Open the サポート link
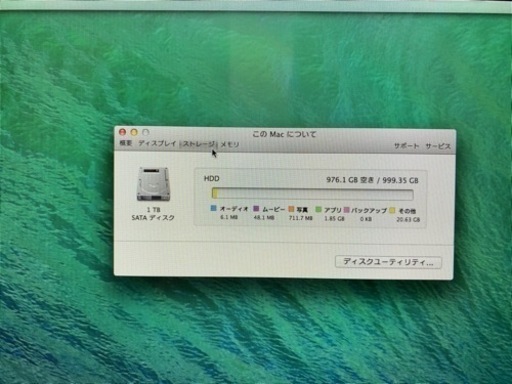Viewport: 512px width, 384px height. pyautogui.click(x=406, y=146)
